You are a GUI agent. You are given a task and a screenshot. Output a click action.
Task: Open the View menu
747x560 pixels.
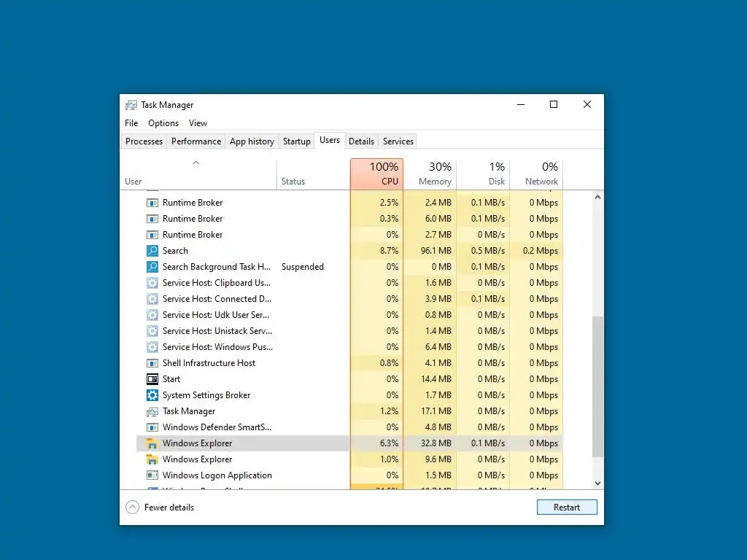tap(198, 122)
